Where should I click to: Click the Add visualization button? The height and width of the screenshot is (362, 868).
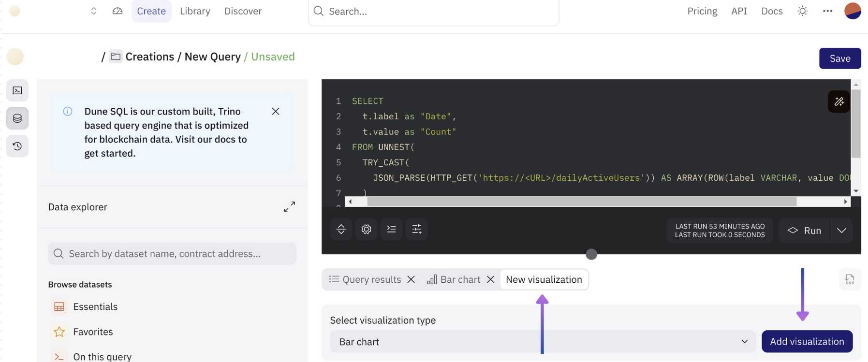[x=807, y=342]
